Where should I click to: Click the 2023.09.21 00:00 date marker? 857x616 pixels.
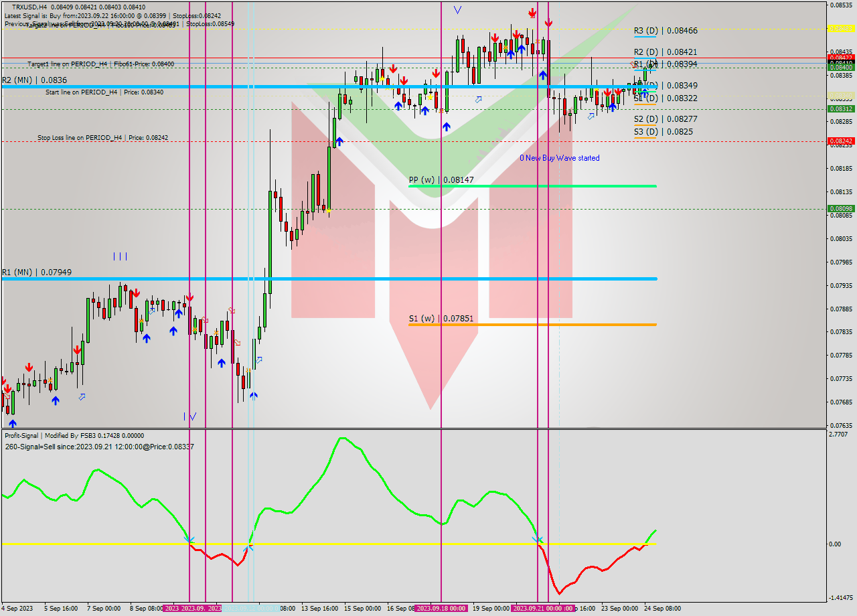click(538, 609)
